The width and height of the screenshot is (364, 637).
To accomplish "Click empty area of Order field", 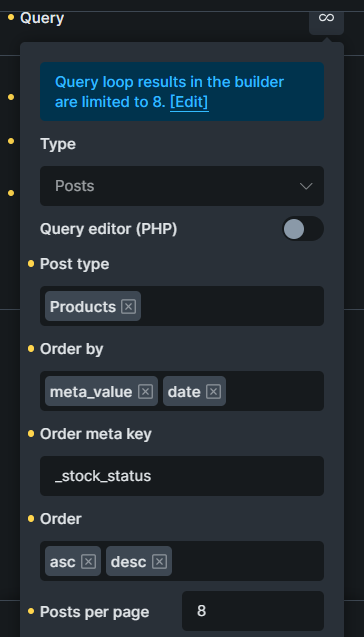I will (x=248, y=561).
